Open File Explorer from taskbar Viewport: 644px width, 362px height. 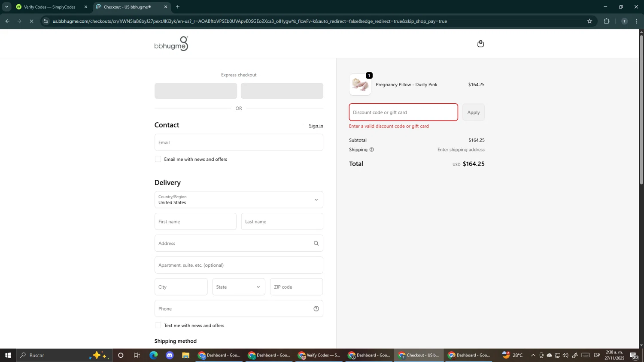[x=186, y=355]
